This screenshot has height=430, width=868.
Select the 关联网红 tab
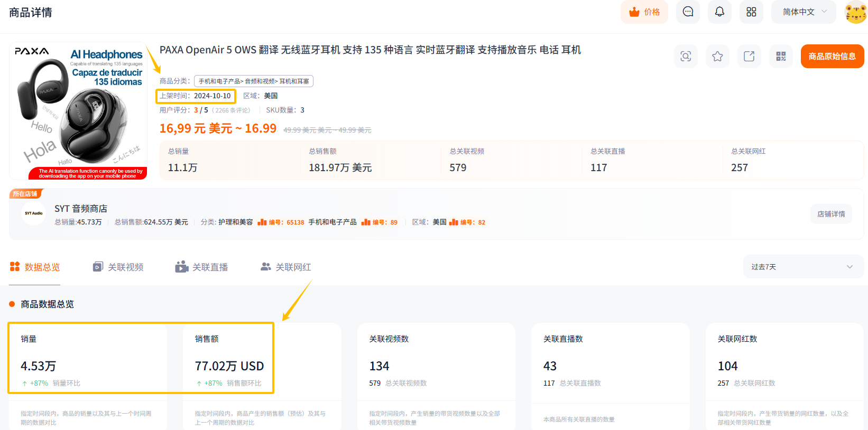[286, 267]
